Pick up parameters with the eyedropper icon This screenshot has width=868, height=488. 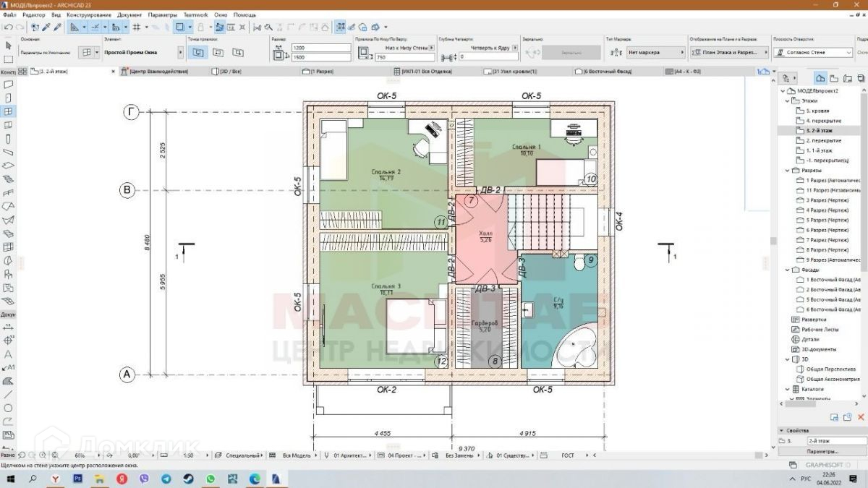[46, 27]
